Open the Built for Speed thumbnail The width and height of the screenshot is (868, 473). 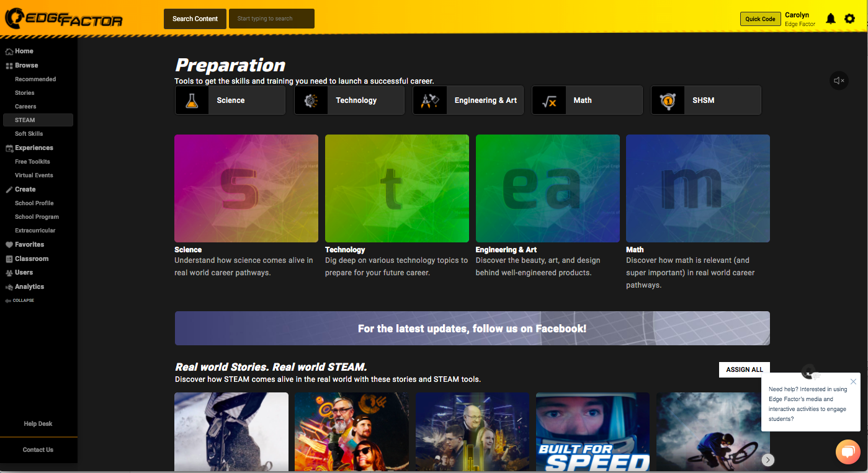point(593,431)
